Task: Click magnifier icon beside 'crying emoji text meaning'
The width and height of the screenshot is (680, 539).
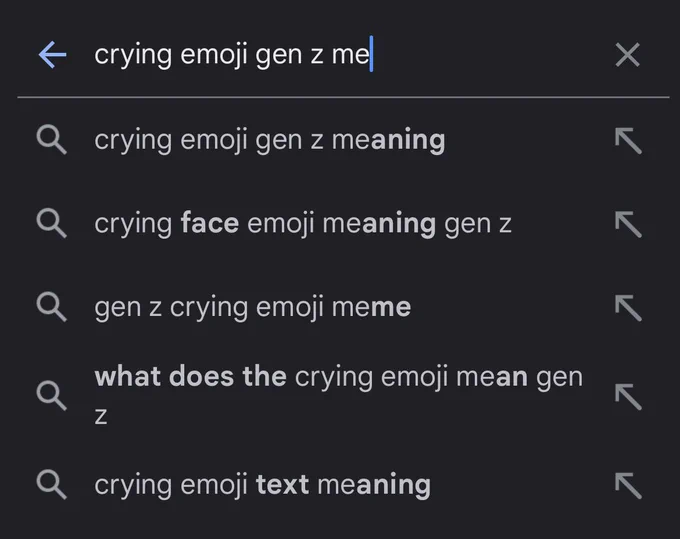Action: (x=52, y=484)
